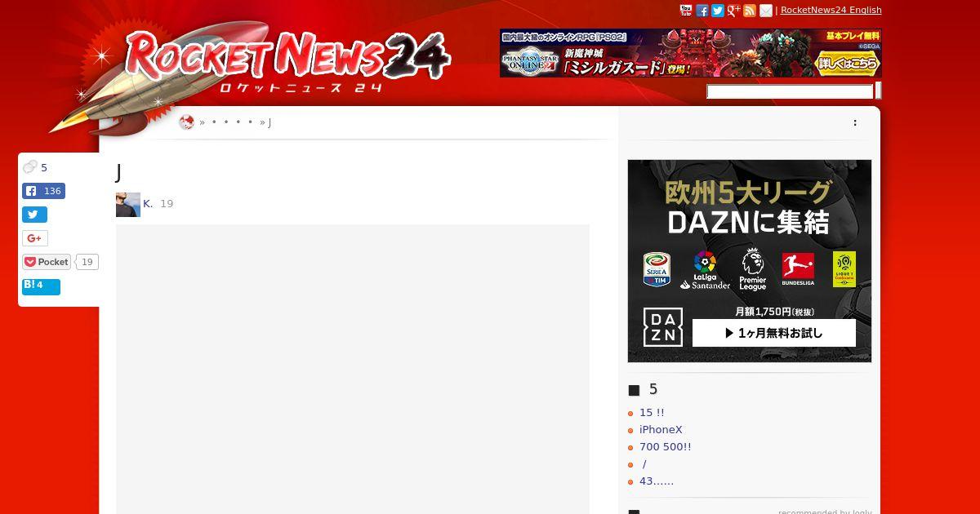Open the ranking link showing a slash

pos(644,464)
